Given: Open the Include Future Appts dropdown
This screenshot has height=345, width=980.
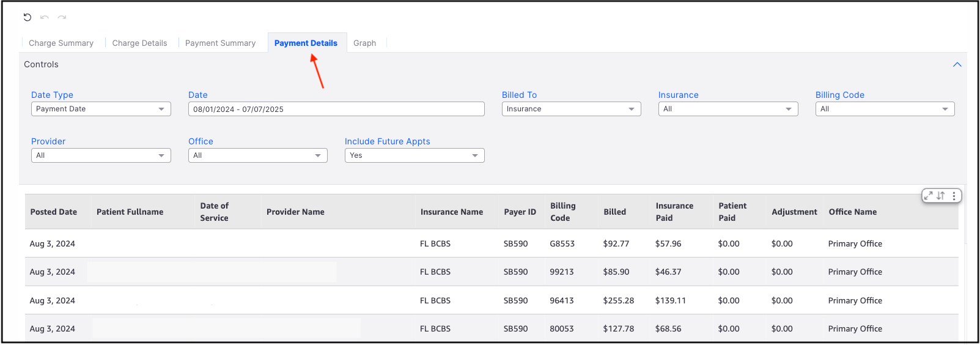Looking at the screenshot, I should (x=414, y=155).
